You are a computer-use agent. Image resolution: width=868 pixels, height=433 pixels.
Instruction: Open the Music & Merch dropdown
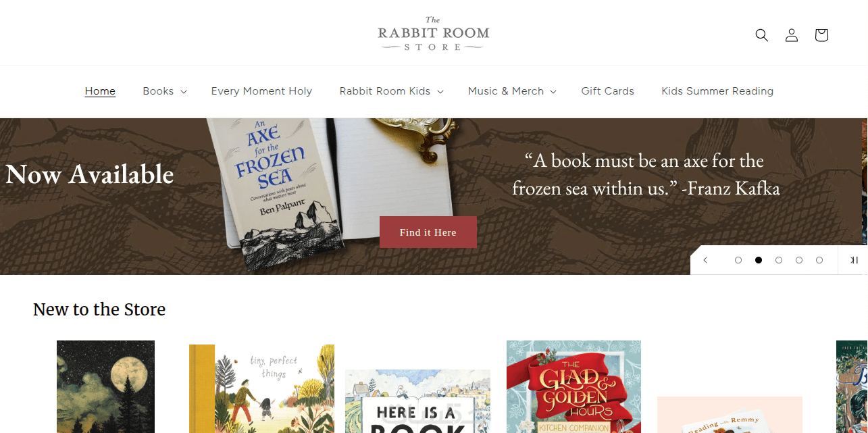[x=513, y=91]
